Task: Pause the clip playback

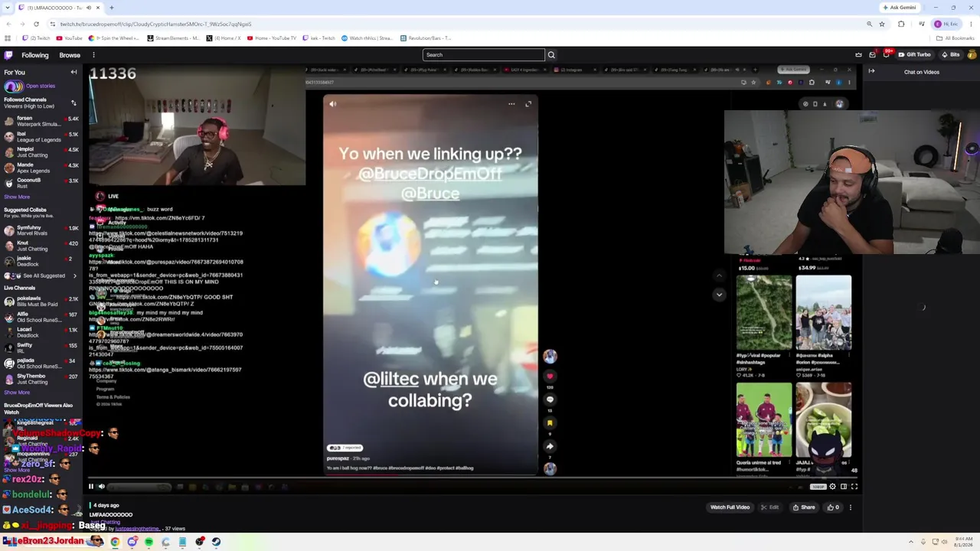Action: point(90,487)
